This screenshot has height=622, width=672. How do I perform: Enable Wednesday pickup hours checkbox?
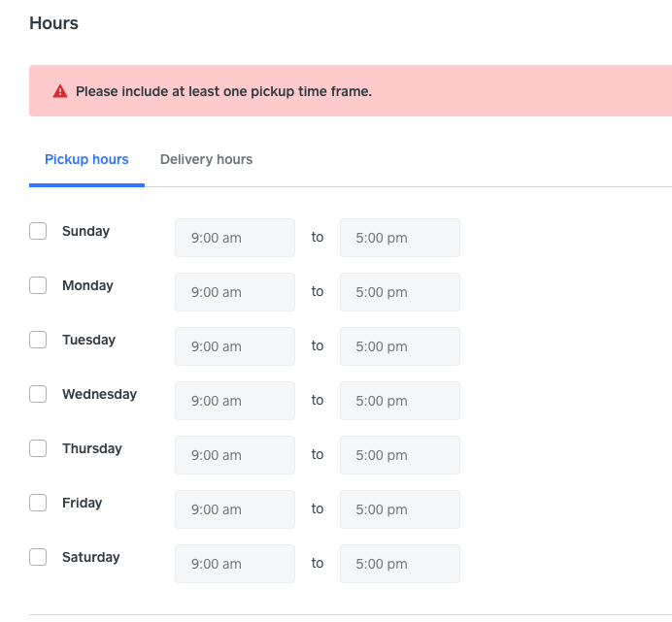coord(38,394)
